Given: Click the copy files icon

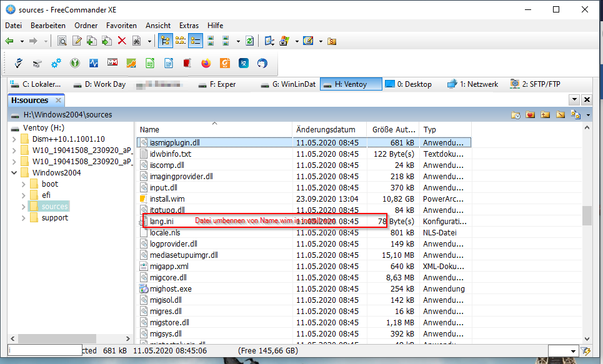Looking at the screenshot, I should 91,41.
